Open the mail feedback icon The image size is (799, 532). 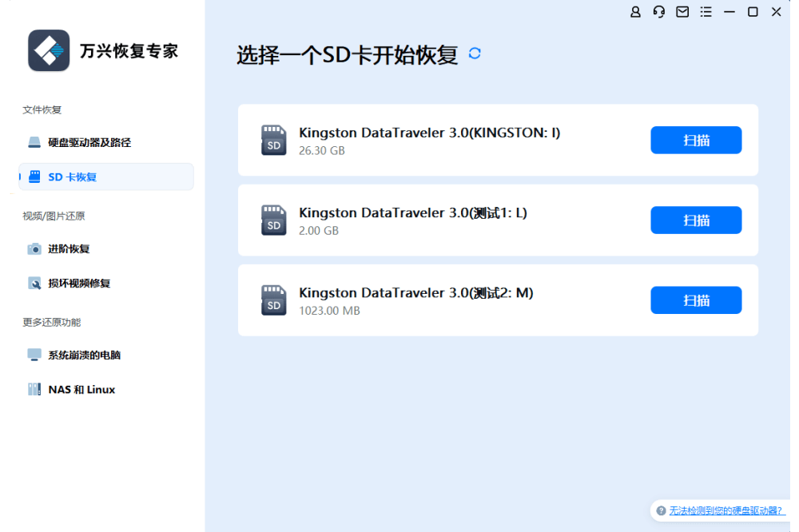pos(682,12)
